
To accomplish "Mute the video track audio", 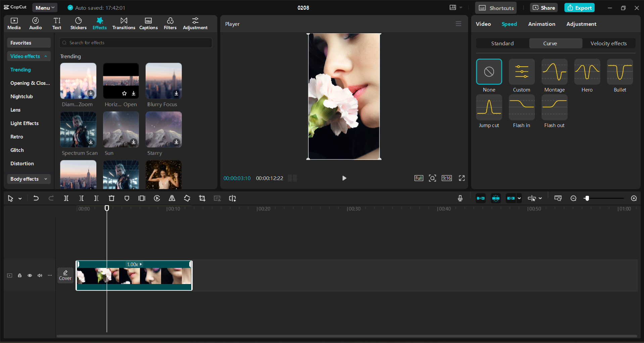I will coord(40,276).
